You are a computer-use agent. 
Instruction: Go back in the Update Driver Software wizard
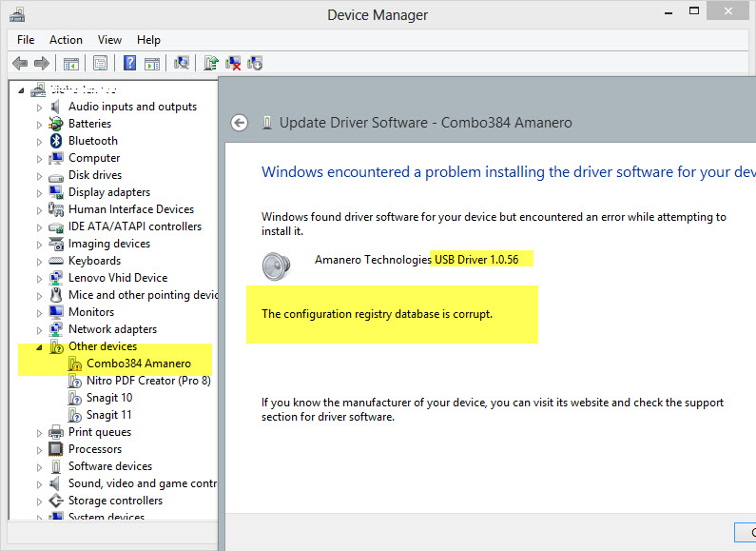click(239, 123)
